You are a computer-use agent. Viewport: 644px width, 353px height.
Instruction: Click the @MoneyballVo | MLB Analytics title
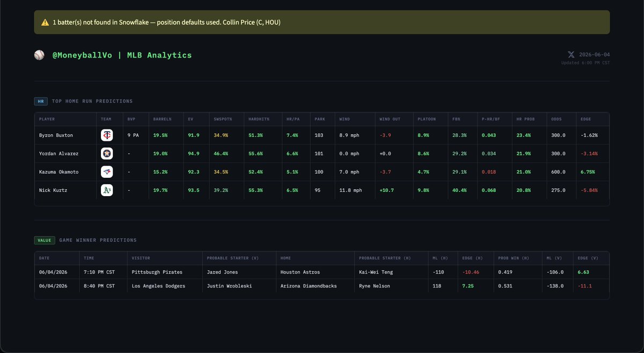click(x=122, y=55)
